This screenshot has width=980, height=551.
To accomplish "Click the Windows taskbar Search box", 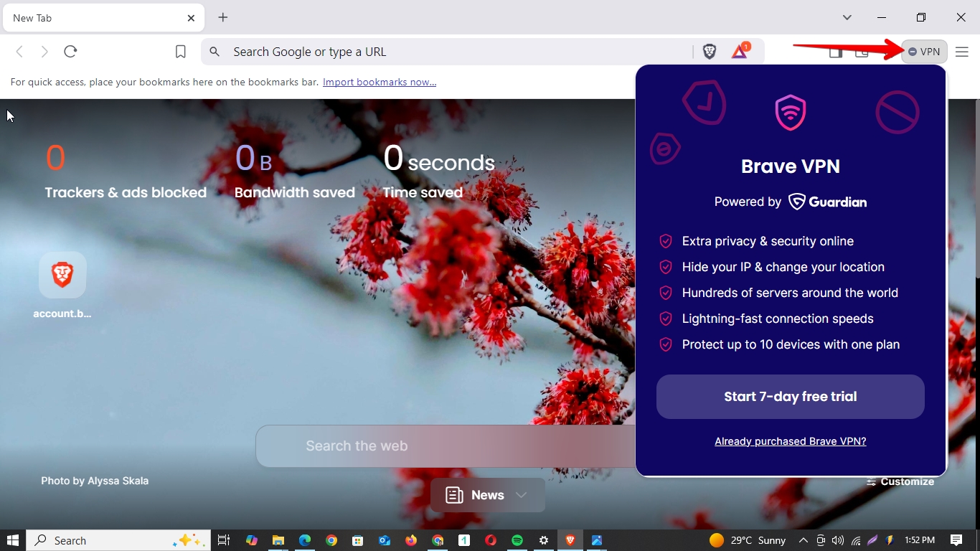I will tap(118, 540).
